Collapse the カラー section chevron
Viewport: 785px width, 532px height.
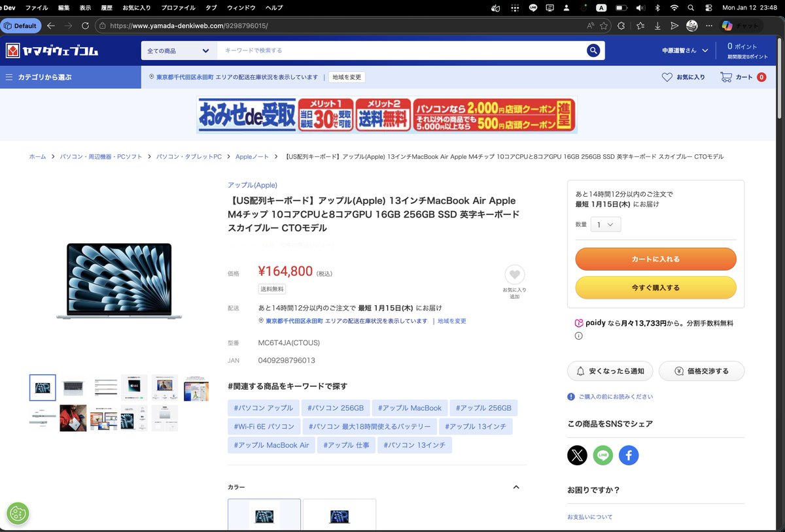[x=516, y=487]
